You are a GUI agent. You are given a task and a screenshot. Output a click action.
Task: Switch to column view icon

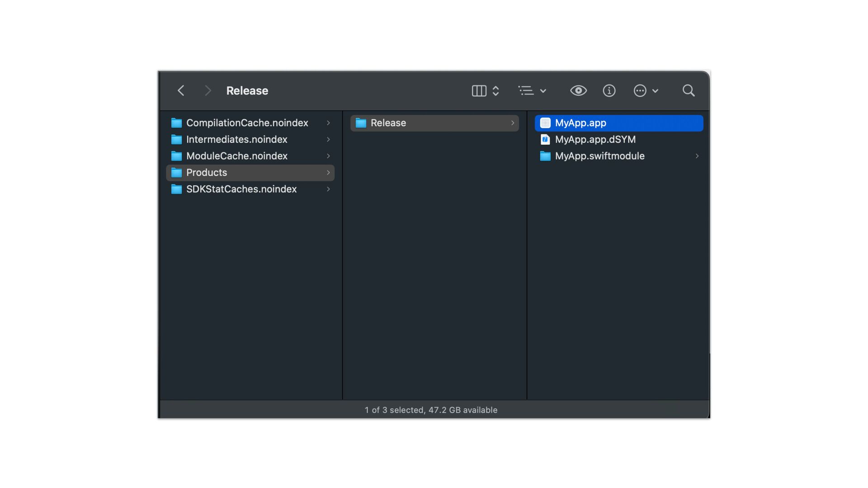479,91
